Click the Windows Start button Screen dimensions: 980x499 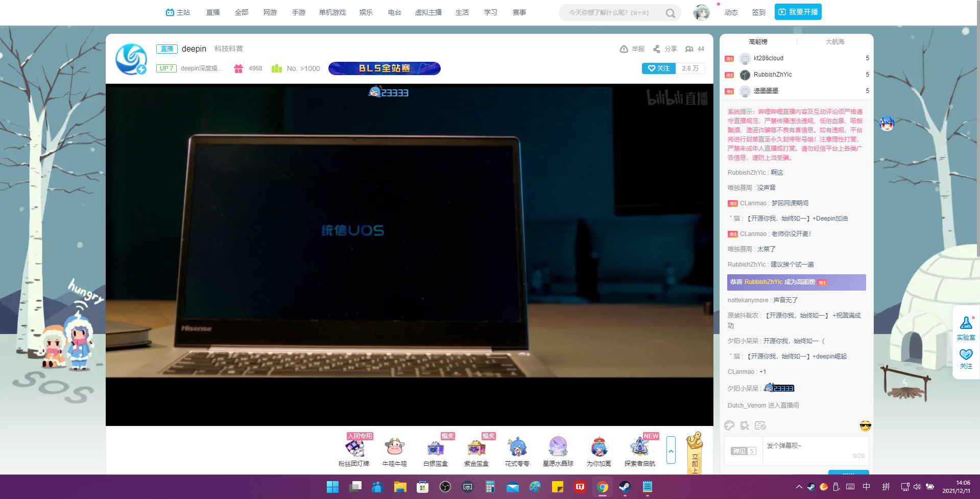click(x=332, y=487)
